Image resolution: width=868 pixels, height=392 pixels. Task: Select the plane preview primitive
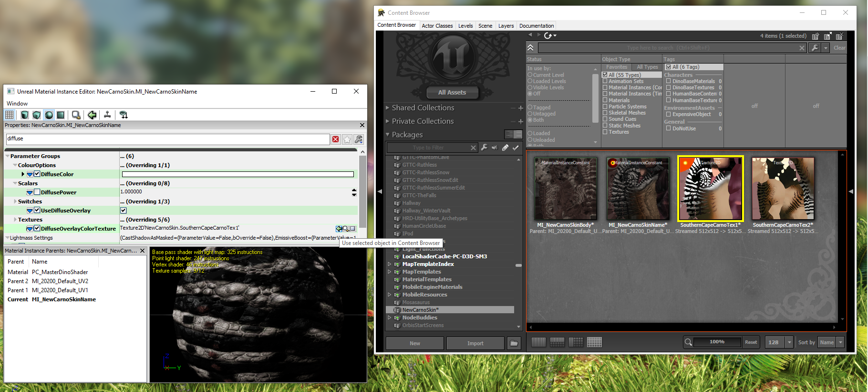point(61,115)
